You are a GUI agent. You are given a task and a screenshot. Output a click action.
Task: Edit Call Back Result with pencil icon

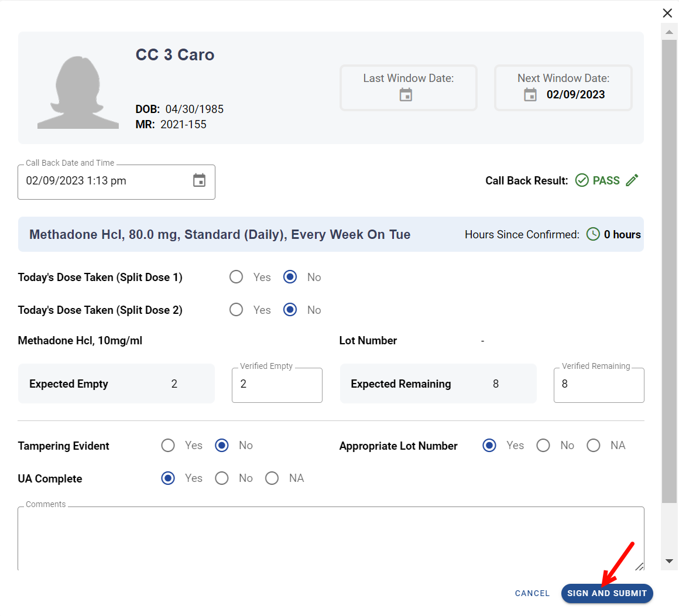(x=632, y=180)
